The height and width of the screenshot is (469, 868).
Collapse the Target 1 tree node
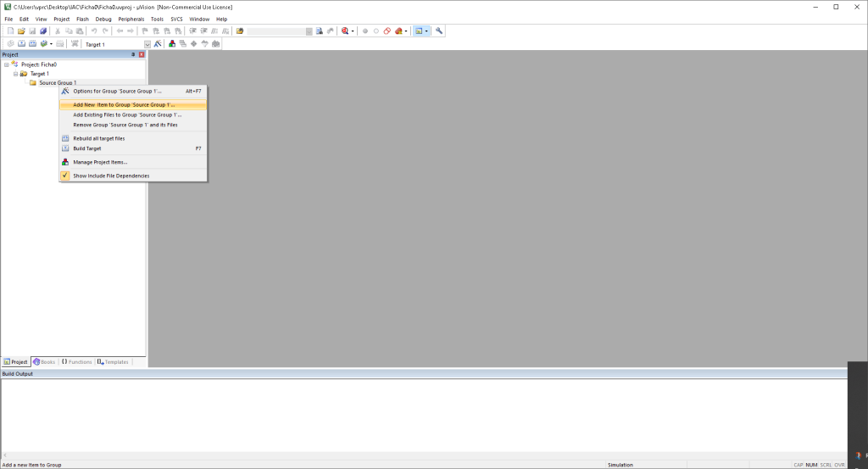(x=15, y=74)
